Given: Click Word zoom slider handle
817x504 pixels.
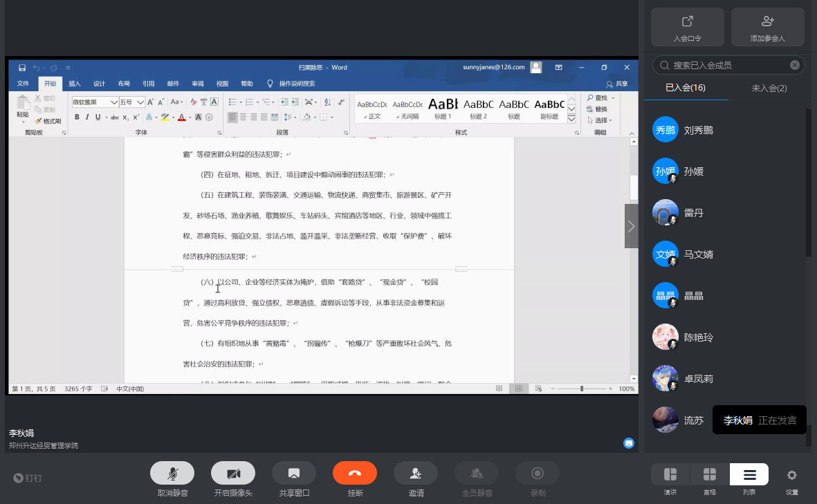Looking at the screenshot, I should coord(582,389).
